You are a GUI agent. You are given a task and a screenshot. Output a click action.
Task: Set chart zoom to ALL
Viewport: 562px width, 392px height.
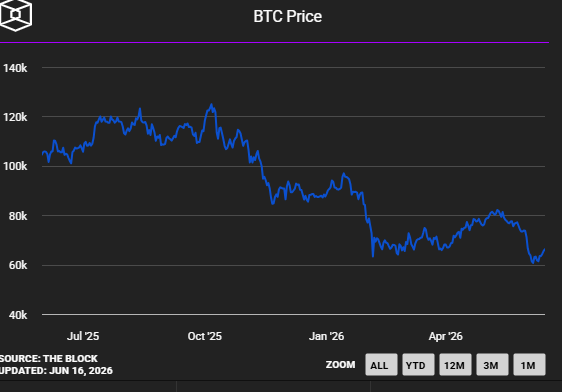click(x=381, y=365)
